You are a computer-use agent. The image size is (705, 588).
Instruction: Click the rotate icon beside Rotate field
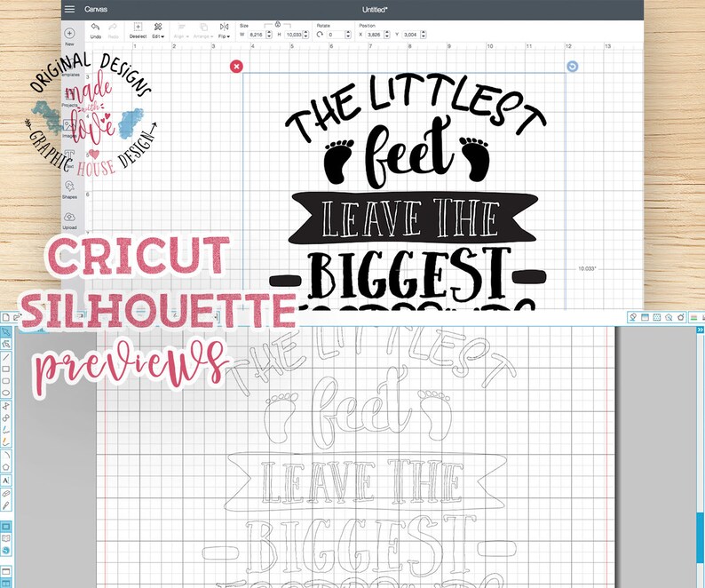point(321,35)
